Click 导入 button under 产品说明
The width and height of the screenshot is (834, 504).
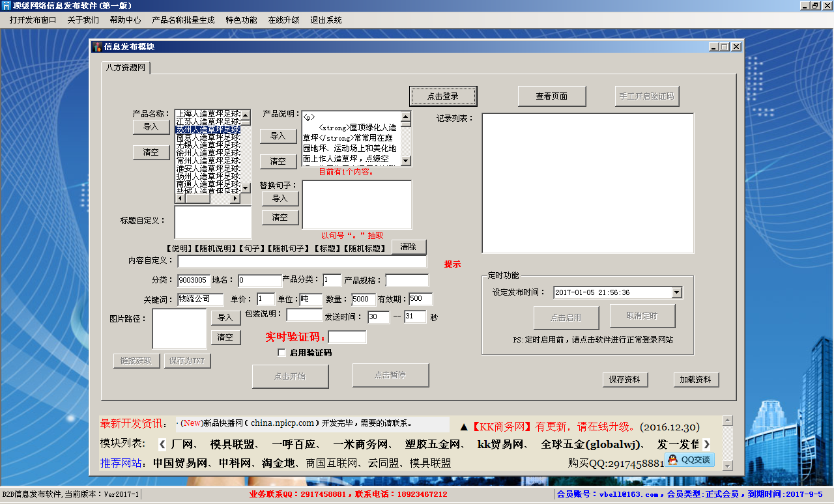[x=278, y=136]
